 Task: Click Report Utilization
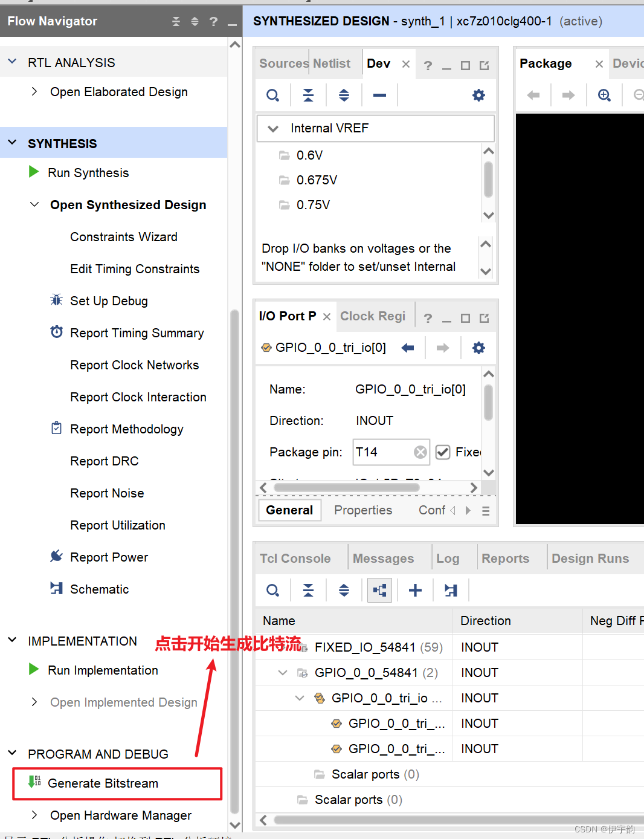point(118,525)
